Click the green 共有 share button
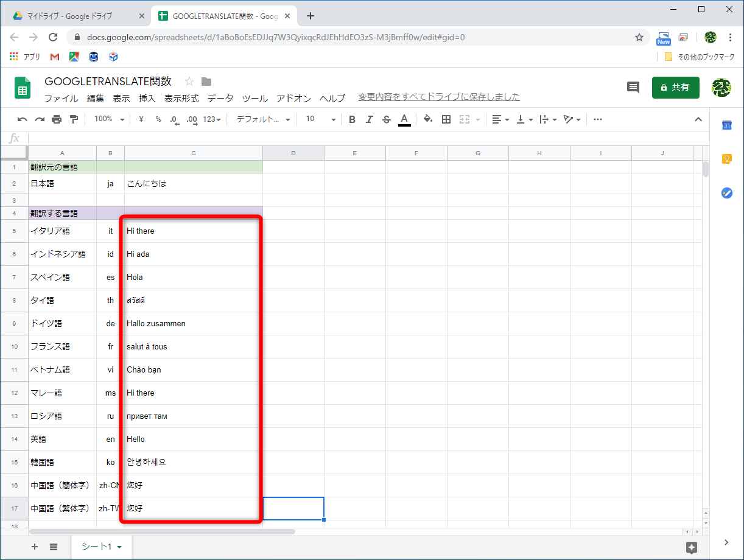Viewport: 744px width, 560px height. pos(676,88)
